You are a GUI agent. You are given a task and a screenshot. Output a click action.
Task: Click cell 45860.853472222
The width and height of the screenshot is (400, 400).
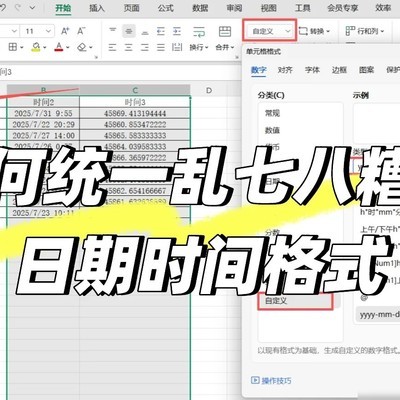135,124
